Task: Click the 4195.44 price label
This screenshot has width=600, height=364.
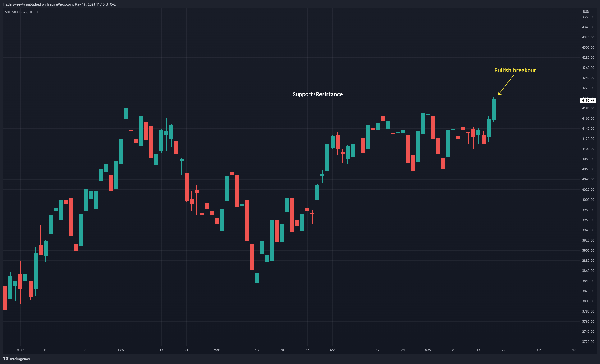Action: [x=588, y=100]
